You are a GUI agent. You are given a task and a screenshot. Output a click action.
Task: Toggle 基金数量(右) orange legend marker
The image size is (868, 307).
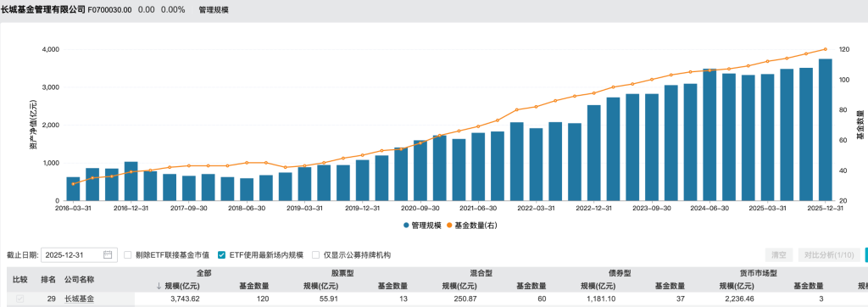[x=449, y=226]
